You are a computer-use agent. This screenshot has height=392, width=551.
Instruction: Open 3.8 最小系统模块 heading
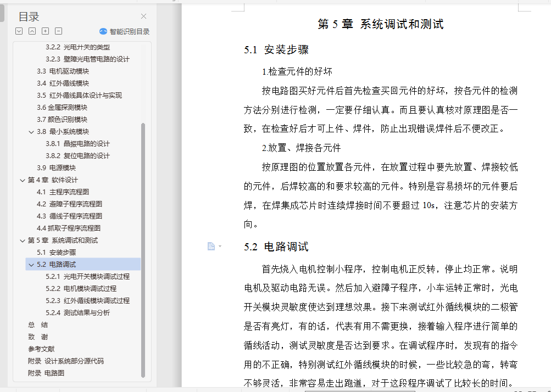[x=63, y=132]
